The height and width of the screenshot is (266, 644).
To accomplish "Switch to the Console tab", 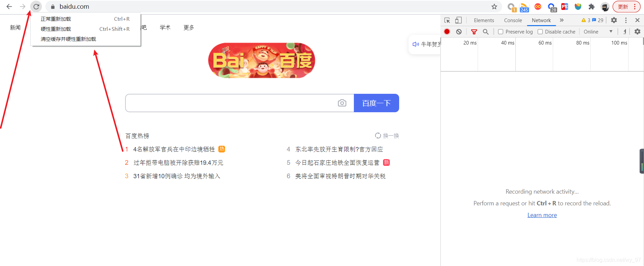I will click(x=513, y=20).
